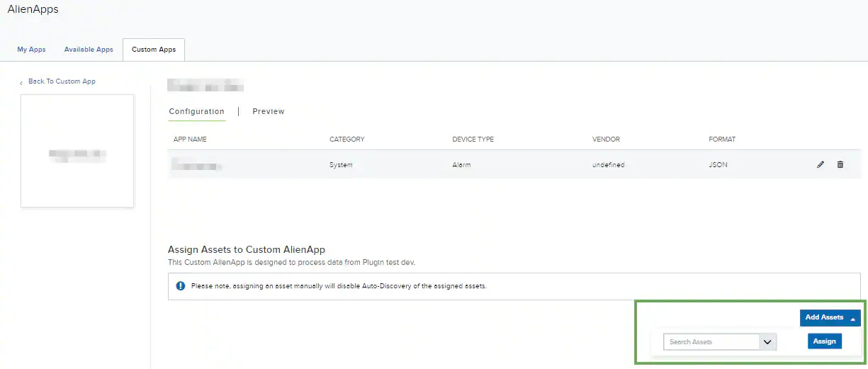
Task: Switch to the Available Apps tab
Action: tap(89, 50)
